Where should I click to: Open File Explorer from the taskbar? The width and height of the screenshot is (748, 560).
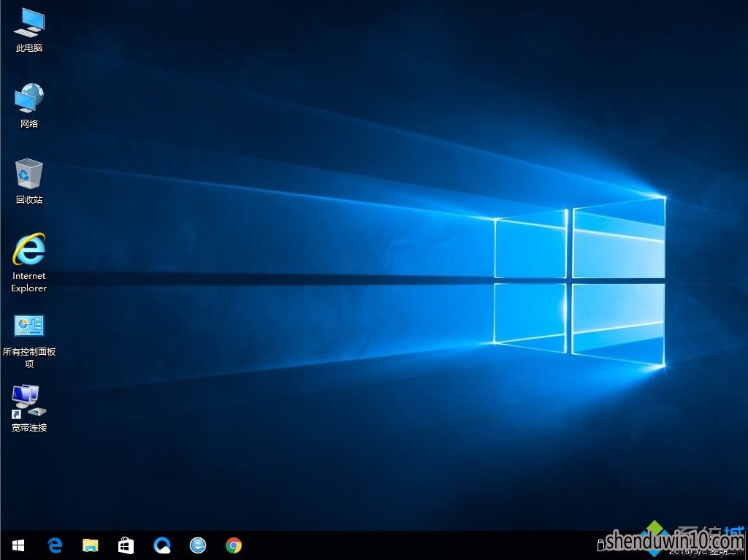click(x=90, y=545)
